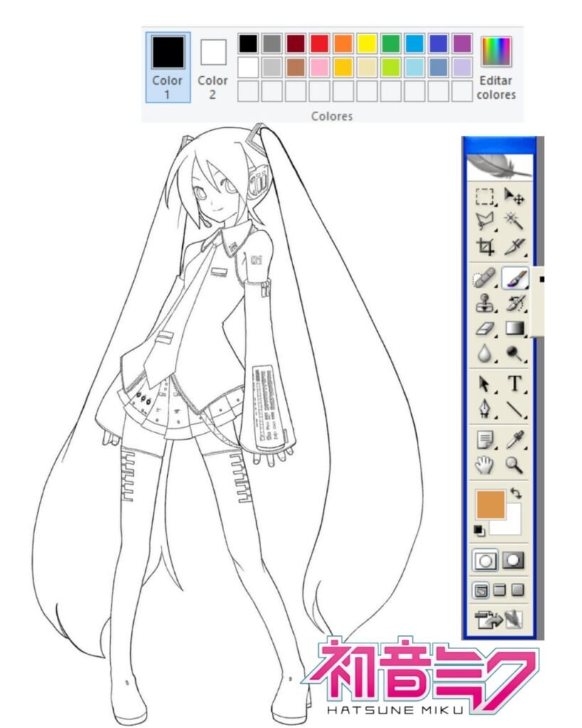The width and height of the screenshot is (582, 728).
Task: Pick the blue-gray palette swatch
Action: click(438, 68)
